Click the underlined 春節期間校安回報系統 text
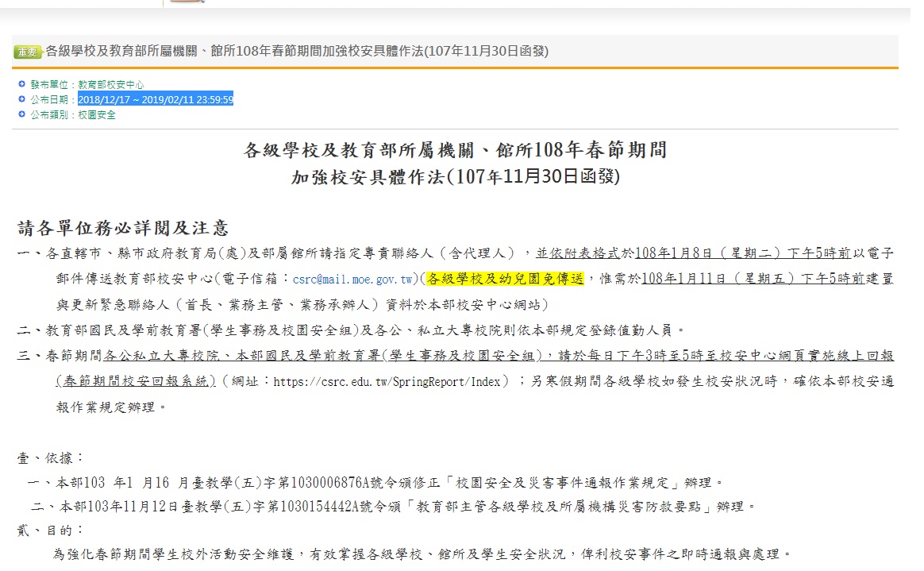924x571 pixels. [137, 381]
